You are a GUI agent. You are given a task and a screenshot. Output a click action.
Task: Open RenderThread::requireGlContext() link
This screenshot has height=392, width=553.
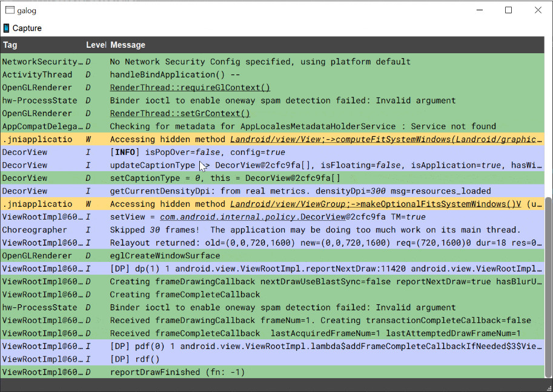190,88
